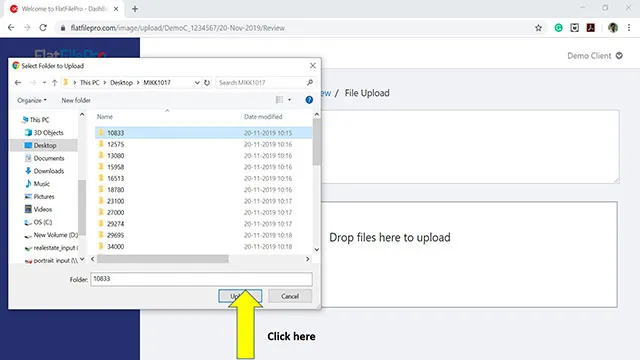
Task: Select folder 29274
Action: (x=203, y=224)
